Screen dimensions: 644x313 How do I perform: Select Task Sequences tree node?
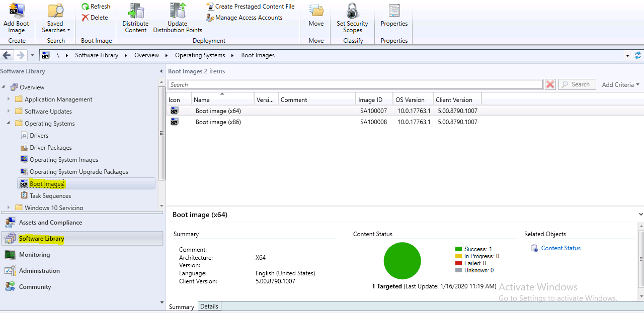[x=46, y=196]
